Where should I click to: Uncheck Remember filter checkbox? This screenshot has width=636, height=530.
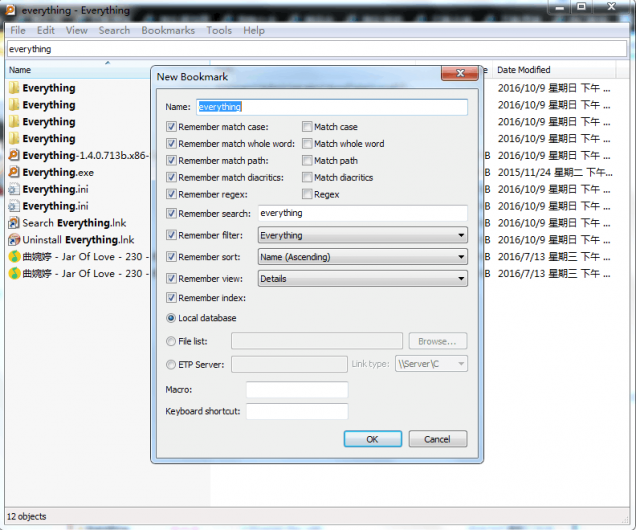coord(171,235)
